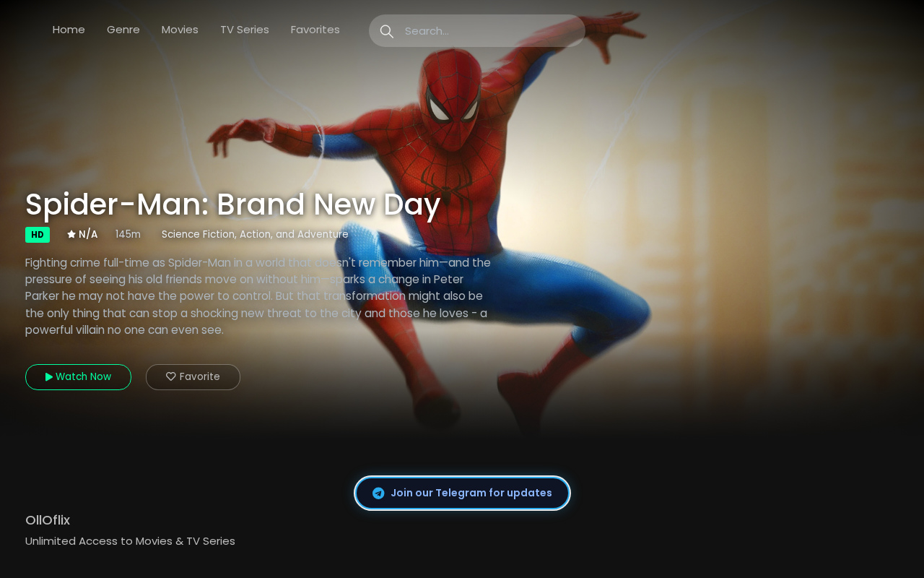Click the movie synopsis paragraph
The width and height of the screenshot is (924, 578).
pos(258,296)
